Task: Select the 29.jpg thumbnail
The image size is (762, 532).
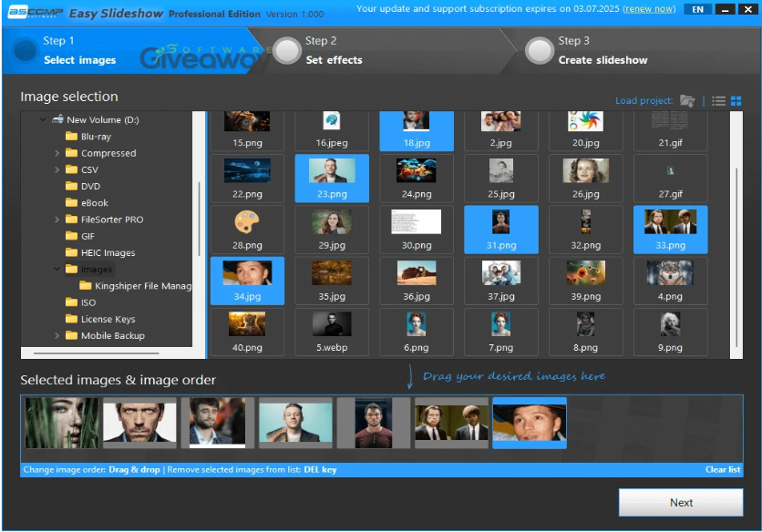Action: tap(332, 230)
